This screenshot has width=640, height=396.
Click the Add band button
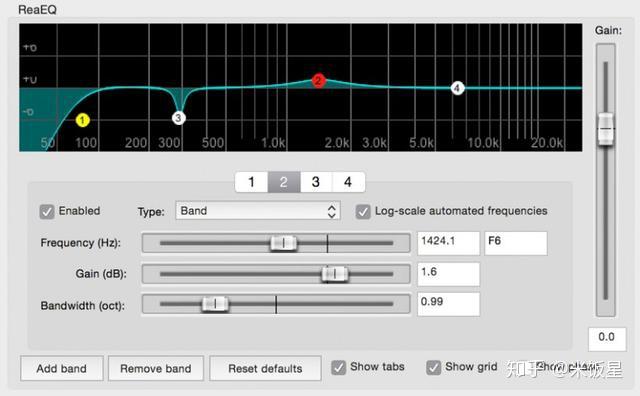pyautogui.click(x=62, y=368)
